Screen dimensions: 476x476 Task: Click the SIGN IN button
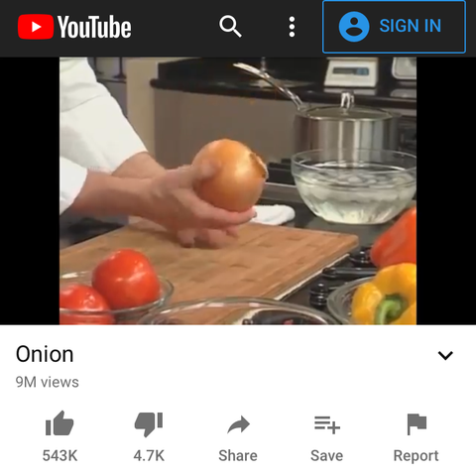point(394,27)
